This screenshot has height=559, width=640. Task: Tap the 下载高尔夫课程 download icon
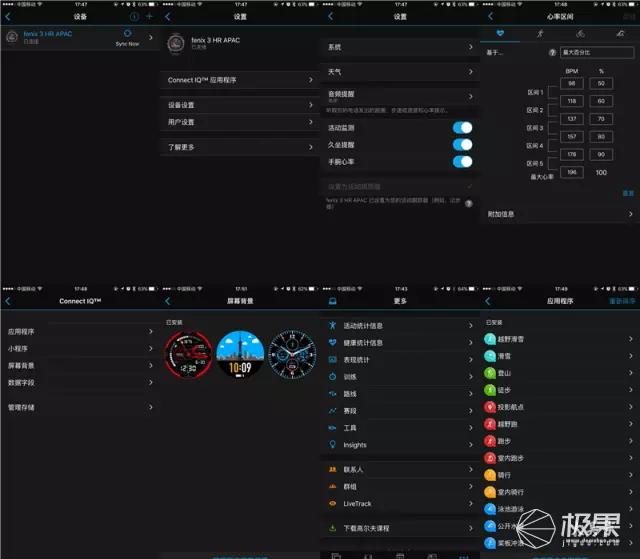coord(333,528)
